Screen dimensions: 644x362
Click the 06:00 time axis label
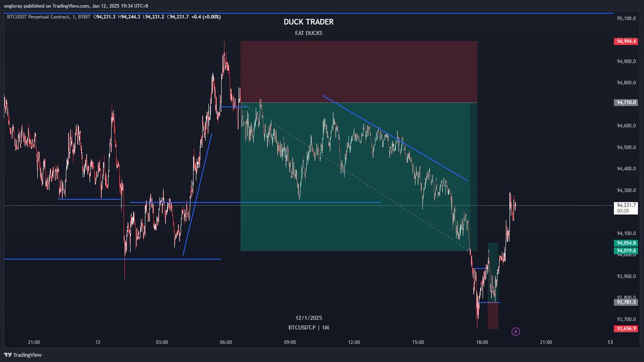click(x=226, y=342)
